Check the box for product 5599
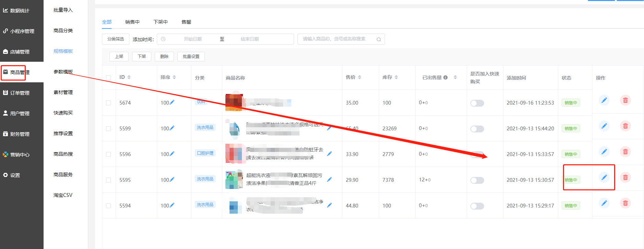The width and height of the screenshot is (644, 249). (x=108, y=129)
